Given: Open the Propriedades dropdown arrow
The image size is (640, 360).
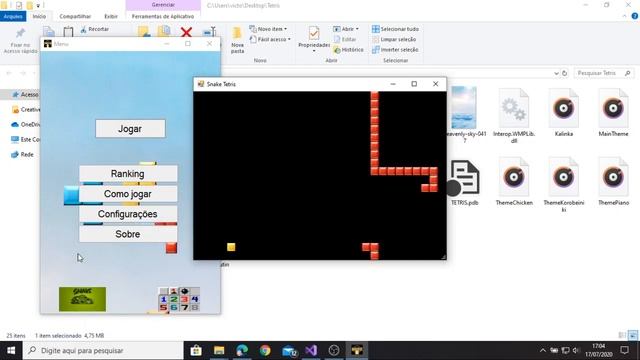Looking at the screenshot, I should (x=314, y=51).
